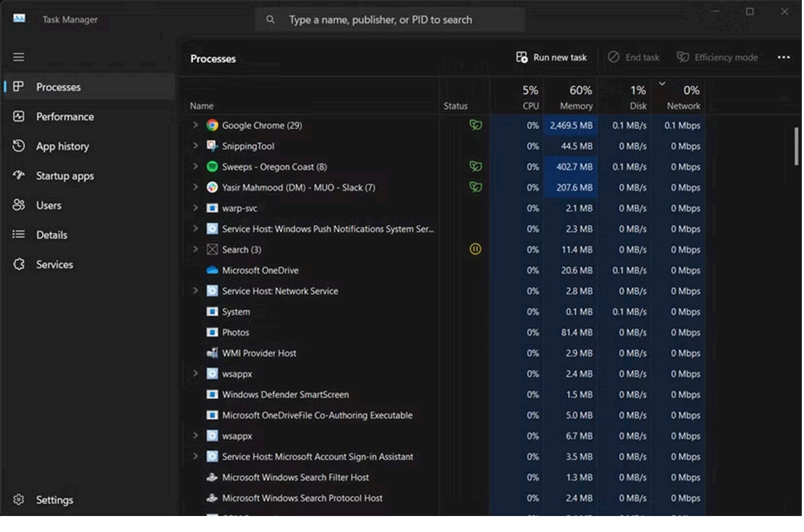The height and width of the screenshot is (532, 804).
Task: Click the Efficiency mode button
Action: 717,58
